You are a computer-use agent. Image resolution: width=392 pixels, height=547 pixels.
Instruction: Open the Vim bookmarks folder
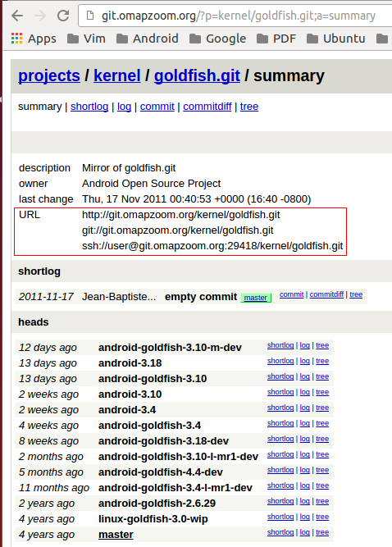tap(86, 39)
